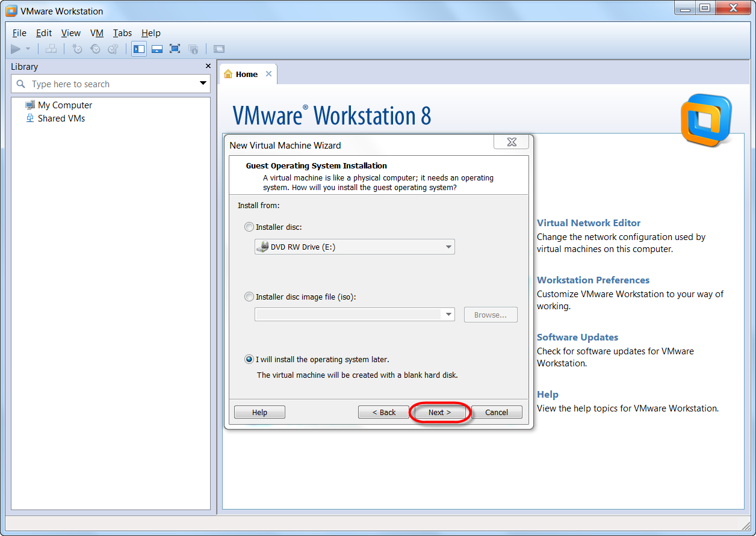The image size is (756, 536).
Task: Click Send Ctrl+Alt+Del toolbar icon
Action: pyautogui.click(x=51, y=49)
